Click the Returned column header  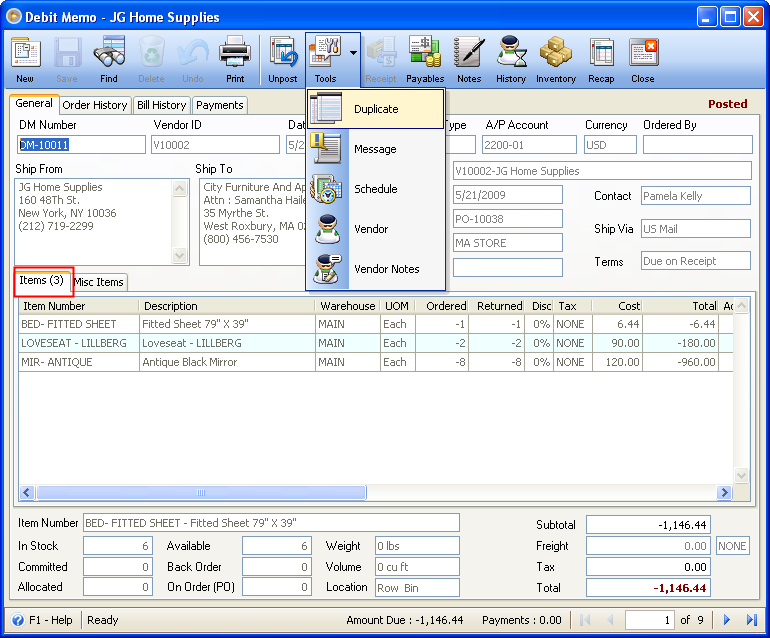pos(495,306)
